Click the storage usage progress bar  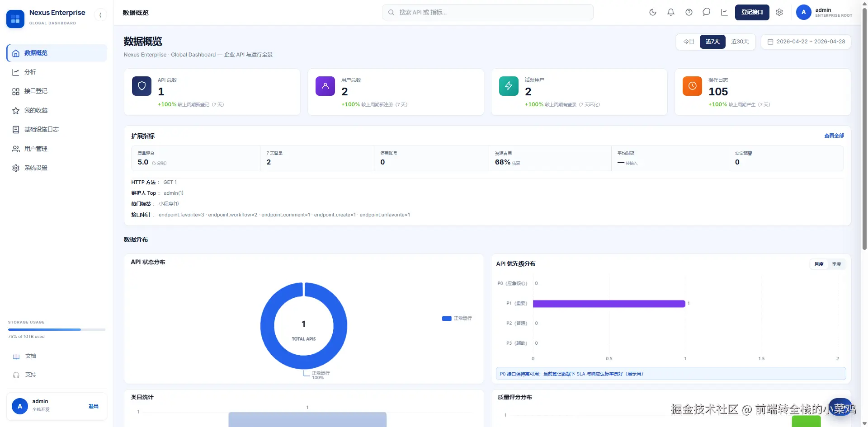(57, 329)
